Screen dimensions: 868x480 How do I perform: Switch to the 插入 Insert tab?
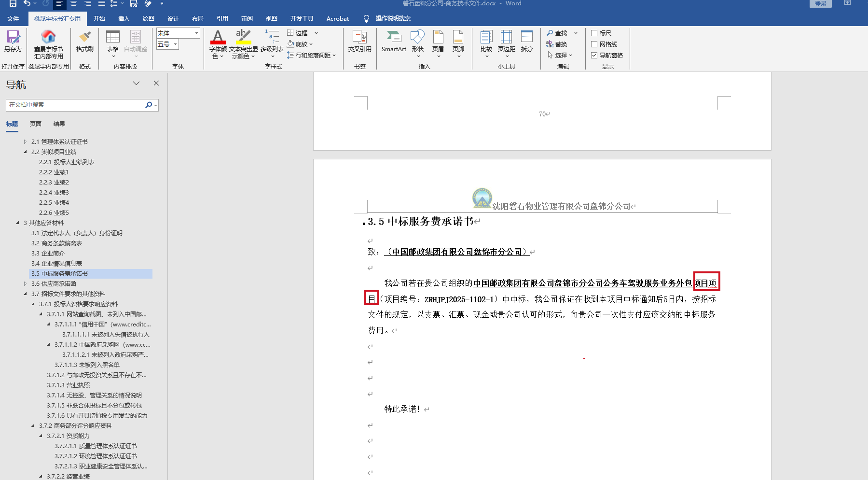point(124,19)
